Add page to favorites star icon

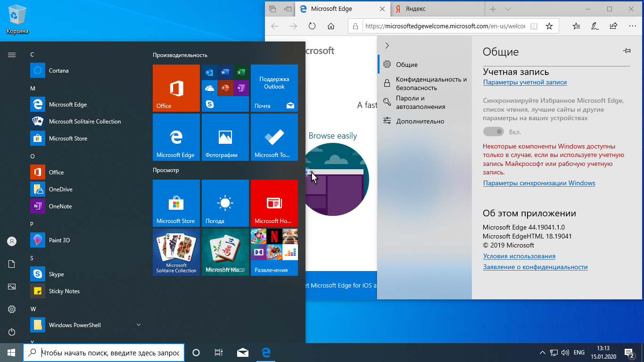click(x=549, y=26)
